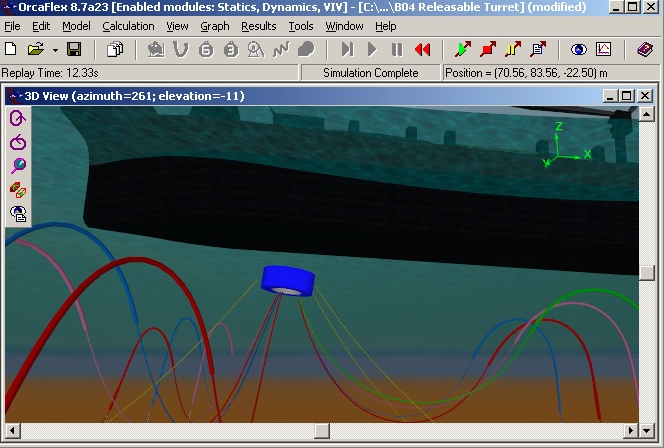Open the Help menu
The image size is (664, 448).
click(385, 26)
